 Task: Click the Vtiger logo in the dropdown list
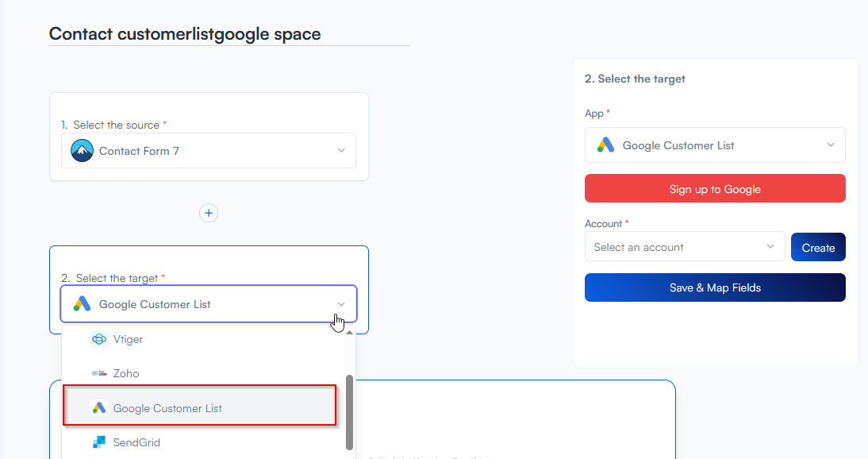pos(99,339)
